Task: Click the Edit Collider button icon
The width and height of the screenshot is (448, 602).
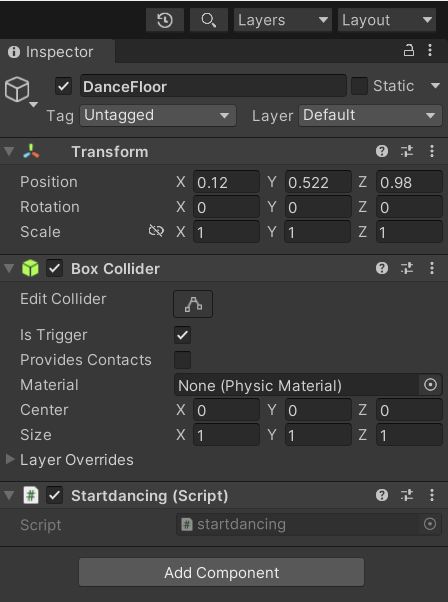Action: click(193, 304)
